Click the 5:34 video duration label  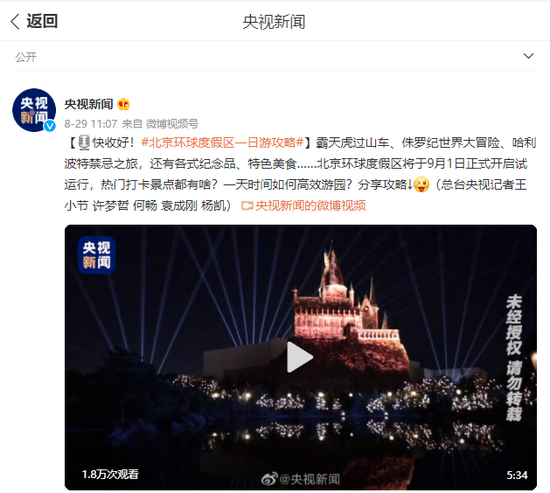517,475
